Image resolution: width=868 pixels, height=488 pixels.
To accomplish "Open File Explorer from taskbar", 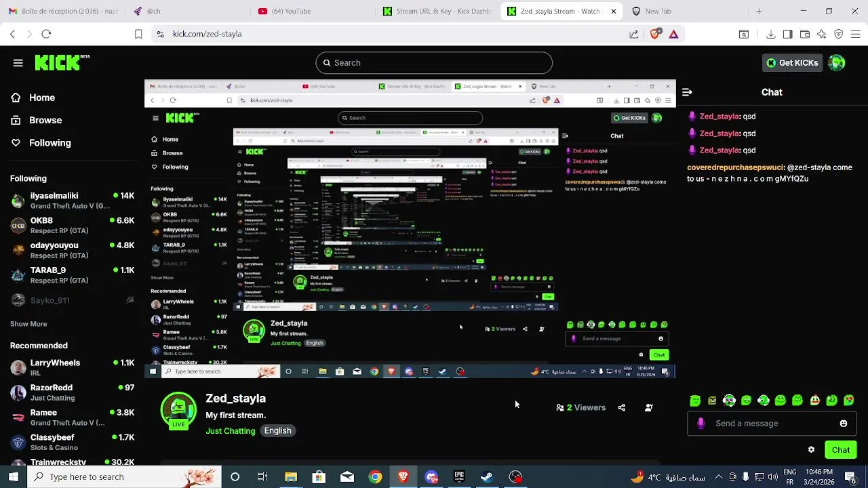I will pyautogui.click(x=291, y=477).
